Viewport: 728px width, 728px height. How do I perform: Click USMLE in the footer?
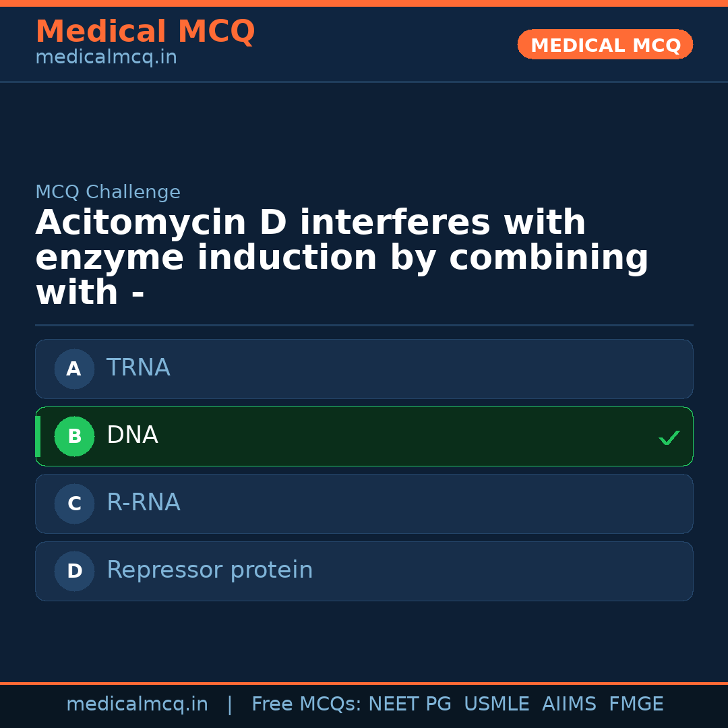click(x=497, y=704)
